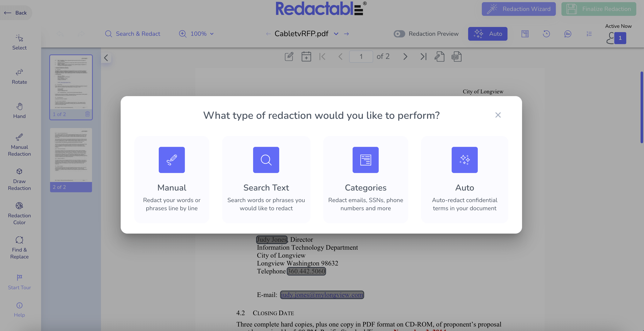Choose the Search Text magnifier icon
The width and height of the screenshot is (644, 331).
(x=266, y=160)
